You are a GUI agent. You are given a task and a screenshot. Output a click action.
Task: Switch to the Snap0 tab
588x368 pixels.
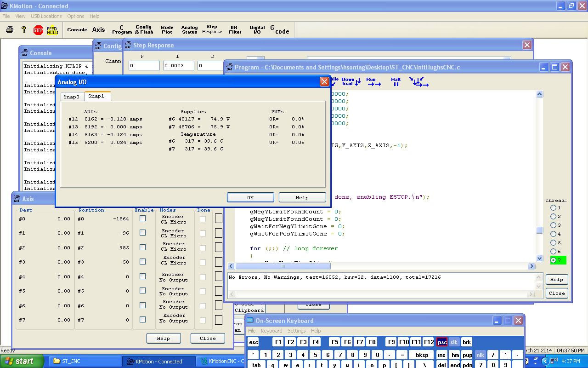pyautogui.click(x=71, y=97)
